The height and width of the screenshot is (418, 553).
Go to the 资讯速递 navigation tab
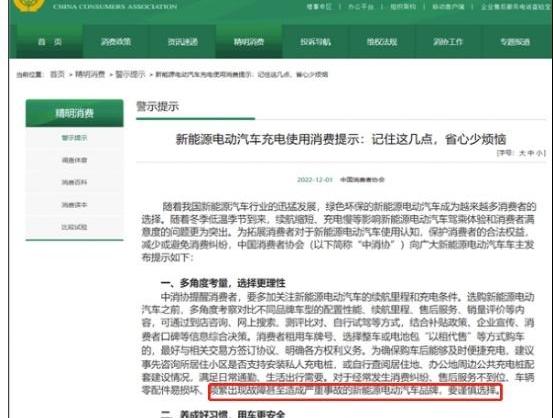[x=183, y=42]
